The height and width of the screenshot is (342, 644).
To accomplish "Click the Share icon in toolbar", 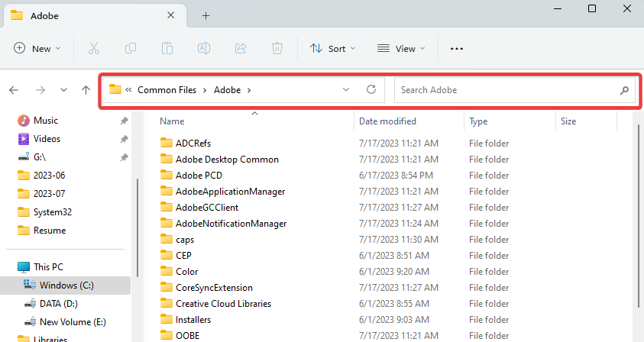I will coord(241,48).
